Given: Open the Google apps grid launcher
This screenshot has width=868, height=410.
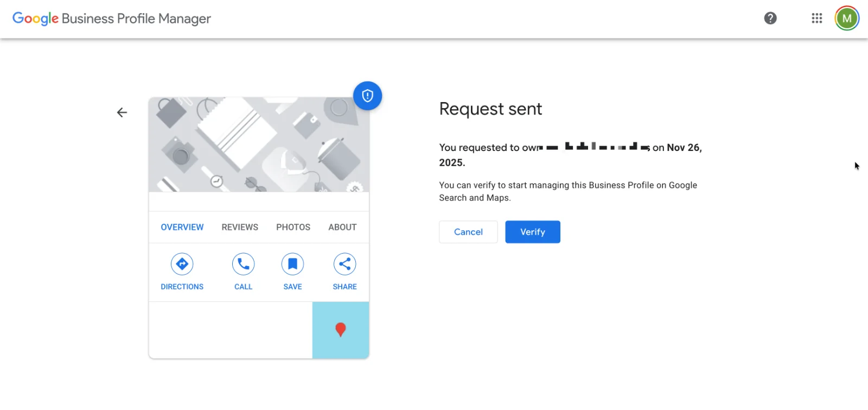Looking at the screenshot, I should tap(816, 18).
